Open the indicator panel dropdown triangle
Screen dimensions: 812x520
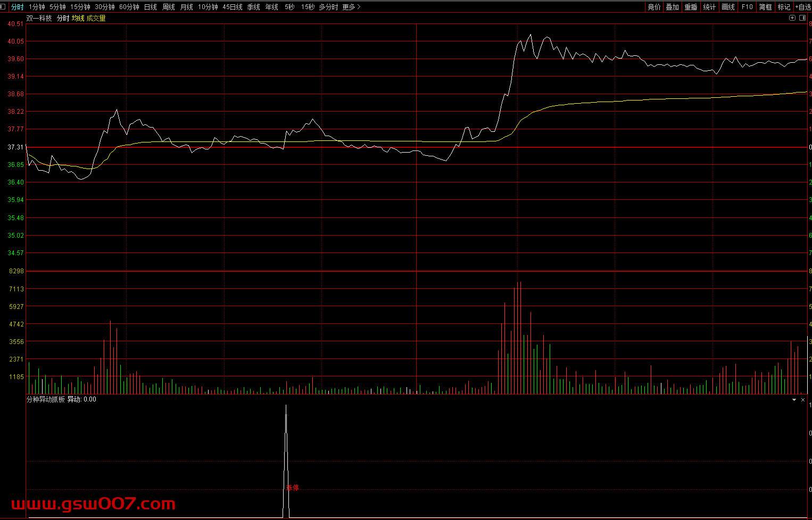(x=794, y=400)
